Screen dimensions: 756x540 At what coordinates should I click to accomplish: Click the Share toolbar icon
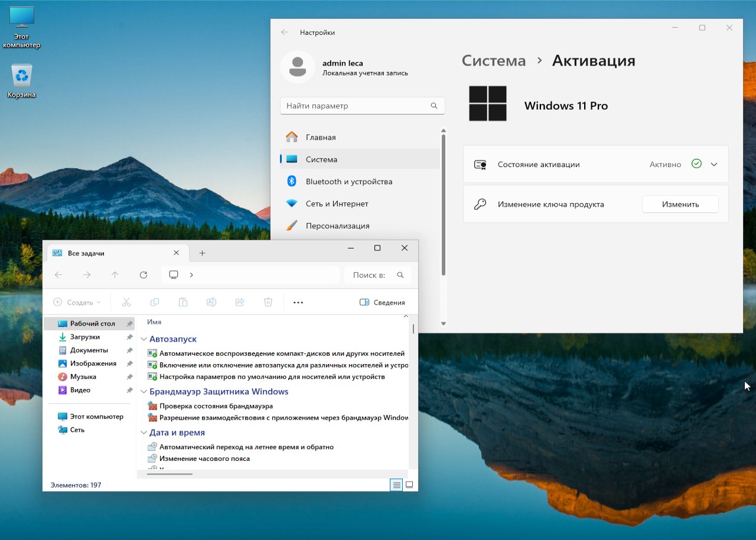(240, 302)
